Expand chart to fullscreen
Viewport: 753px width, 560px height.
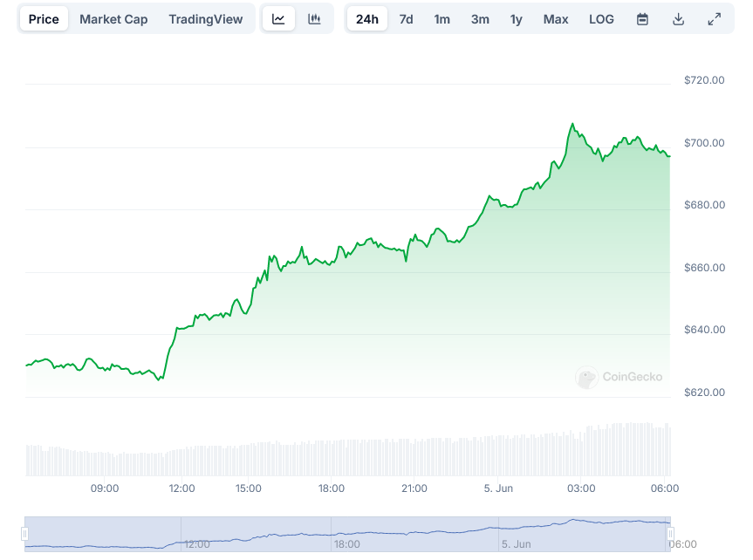[x=714, y=19]
